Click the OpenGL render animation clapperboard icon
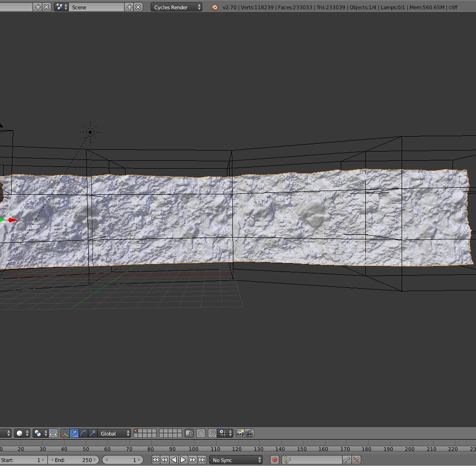 248,433
